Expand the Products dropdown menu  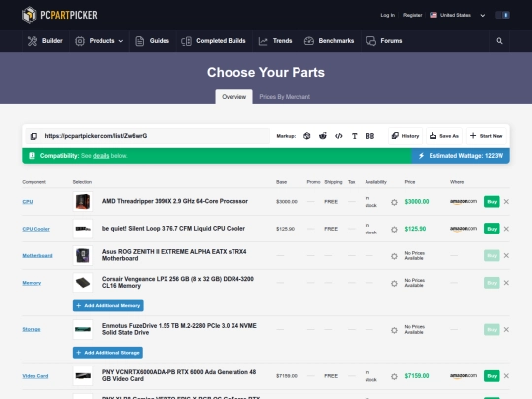coord(100,41)
